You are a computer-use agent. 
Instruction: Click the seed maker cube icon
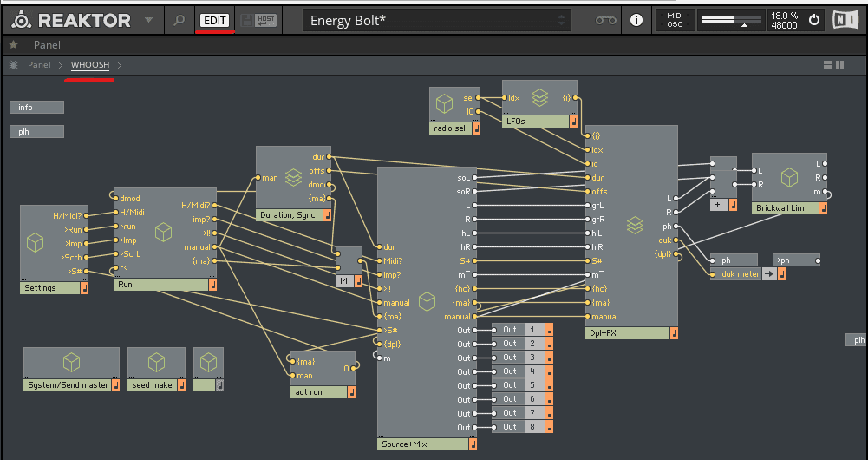157,363
